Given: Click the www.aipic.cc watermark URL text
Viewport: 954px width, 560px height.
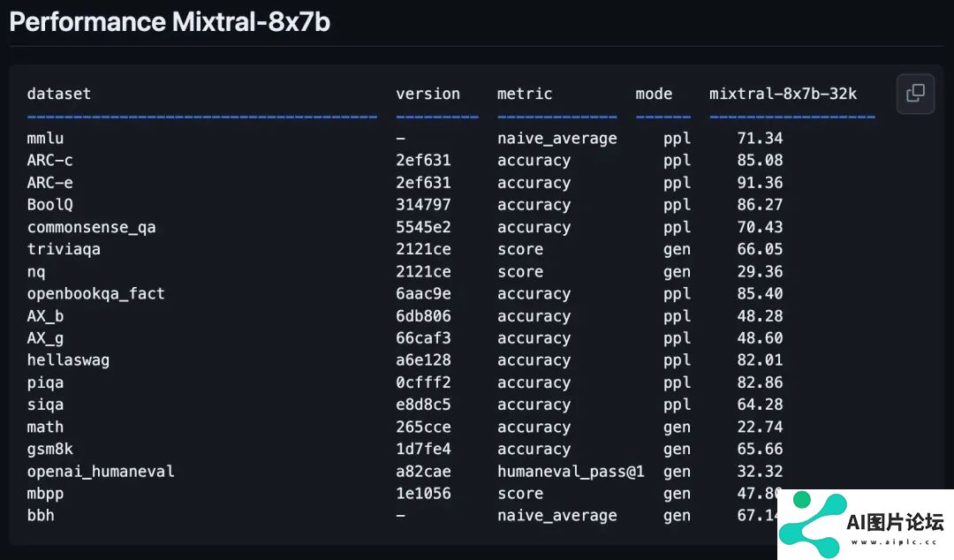Looking at the screenshot, I should tap(894, 541).
